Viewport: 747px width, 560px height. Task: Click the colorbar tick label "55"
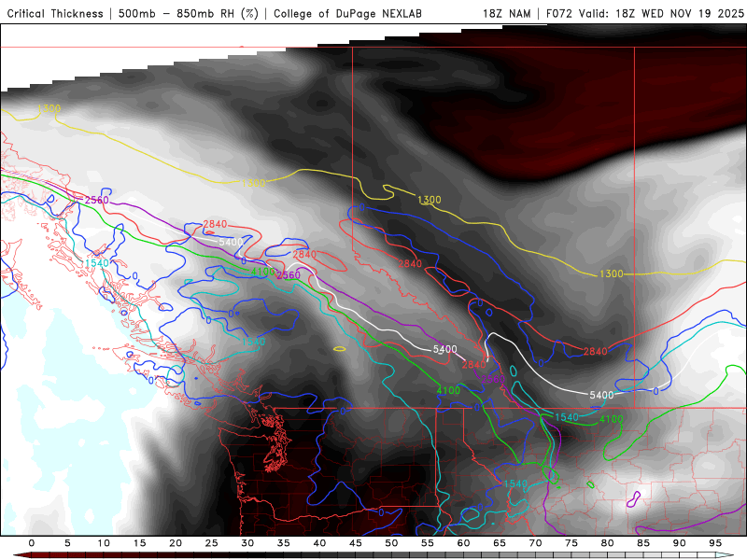click(x=428, y=543)
